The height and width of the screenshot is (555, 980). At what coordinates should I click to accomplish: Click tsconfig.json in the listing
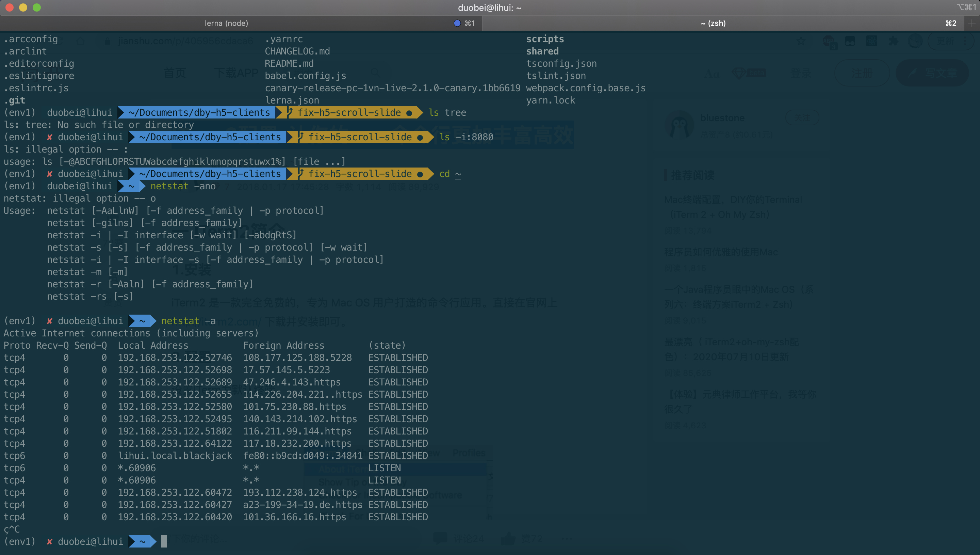tap(561, 63)
